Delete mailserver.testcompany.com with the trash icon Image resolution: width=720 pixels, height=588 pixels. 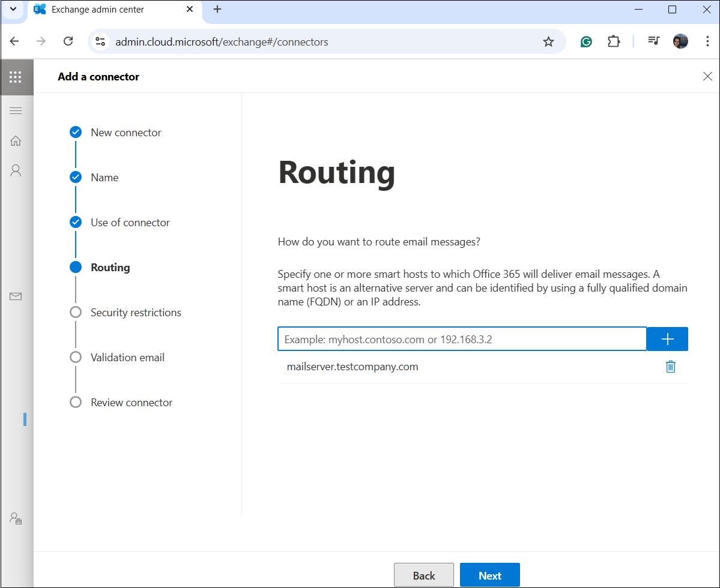point(670,367)
